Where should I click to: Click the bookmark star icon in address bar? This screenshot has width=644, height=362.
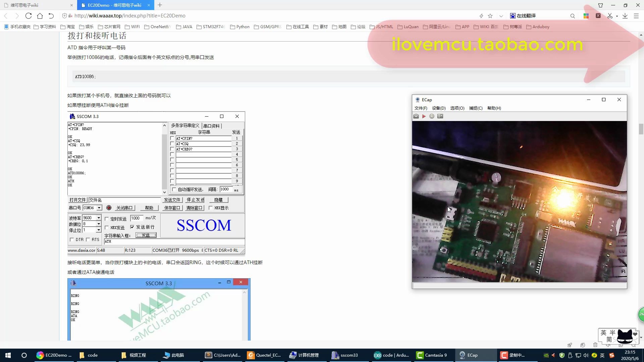[x=490, y=16]
